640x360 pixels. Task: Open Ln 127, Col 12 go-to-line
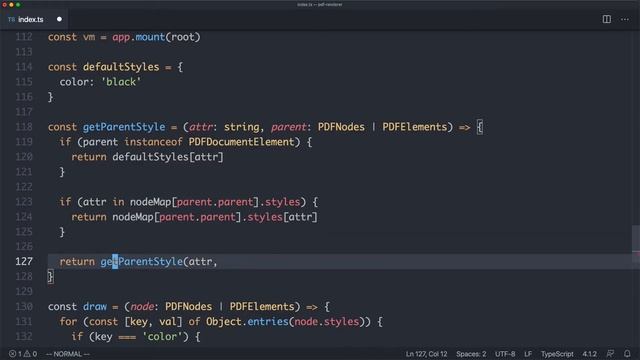click(x=426, y=354)
